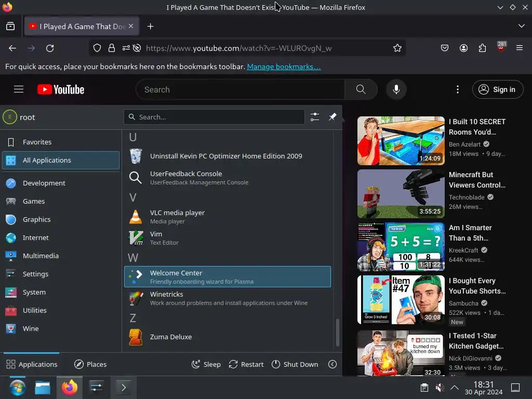The image size is (532, 399).
Task: Open a new browser tab
Action: [x=150, y=26]
